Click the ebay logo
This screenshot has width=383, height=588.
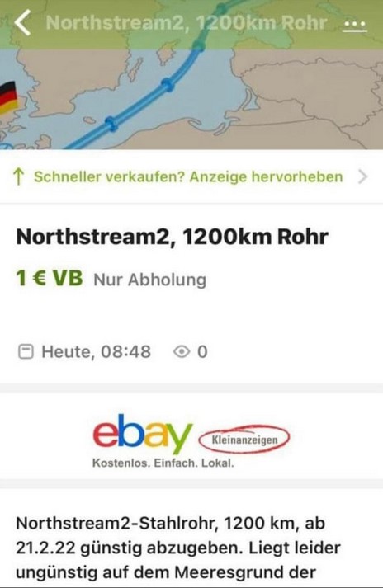(x=143, y=434)
